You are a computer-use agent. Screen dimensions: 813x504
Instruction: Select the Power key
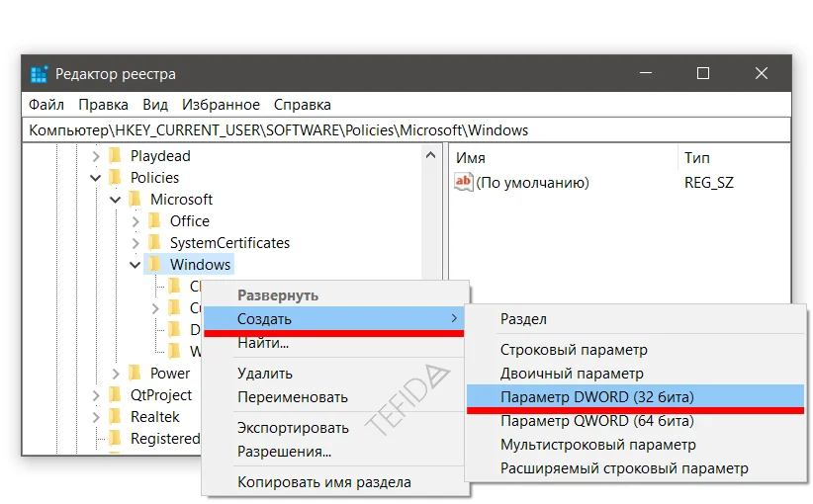click(x=170, y=374)
